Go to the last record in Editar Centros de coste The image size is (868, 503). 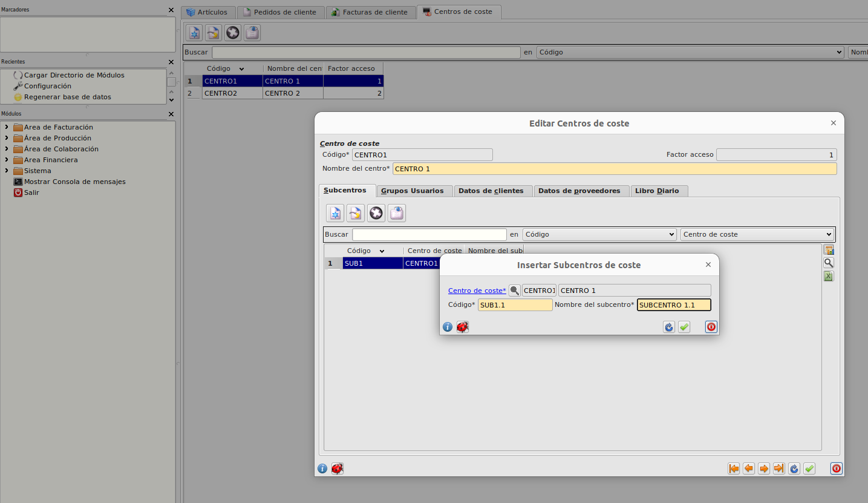point(779,468)
